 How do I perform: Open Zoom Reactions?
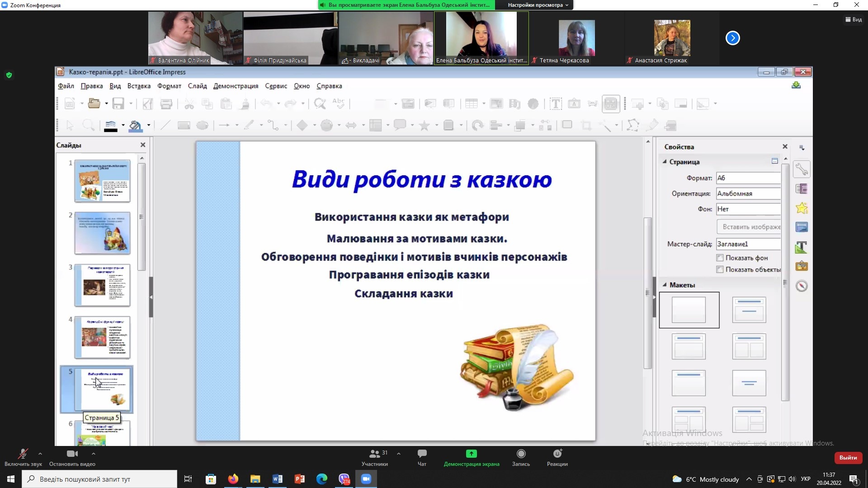[x=557, y=454]
